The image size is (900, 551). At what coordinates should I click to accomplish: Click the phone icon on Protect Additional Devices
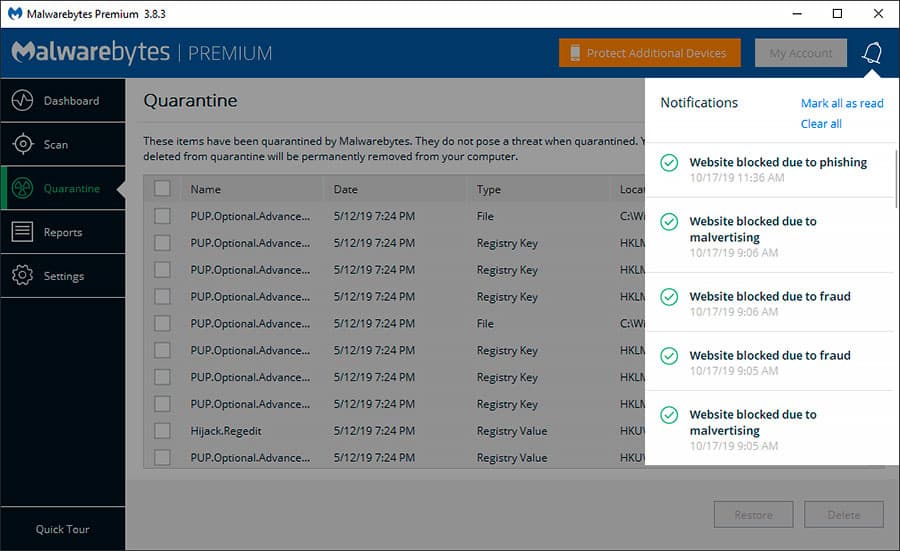(575, 53)
